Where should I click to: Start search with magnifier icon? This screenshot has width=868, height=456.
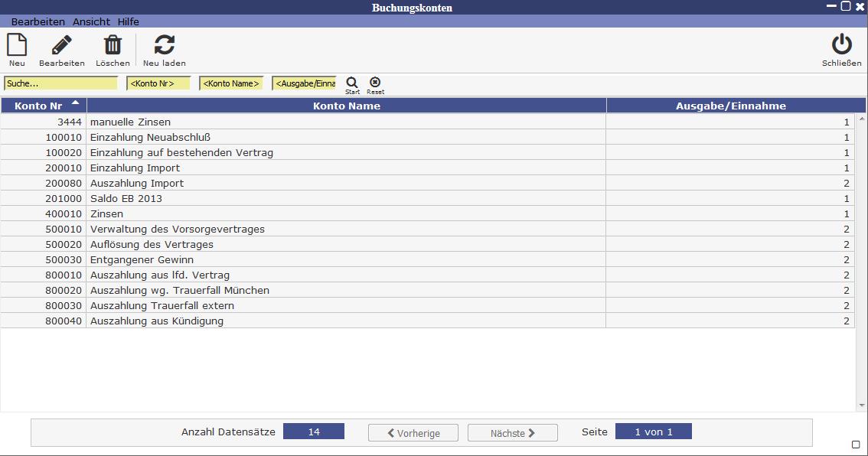tap(352, 83)
